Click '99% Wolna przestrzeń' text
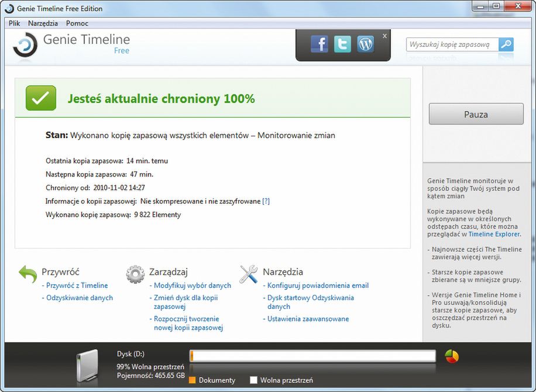 [x=150, y=367]
